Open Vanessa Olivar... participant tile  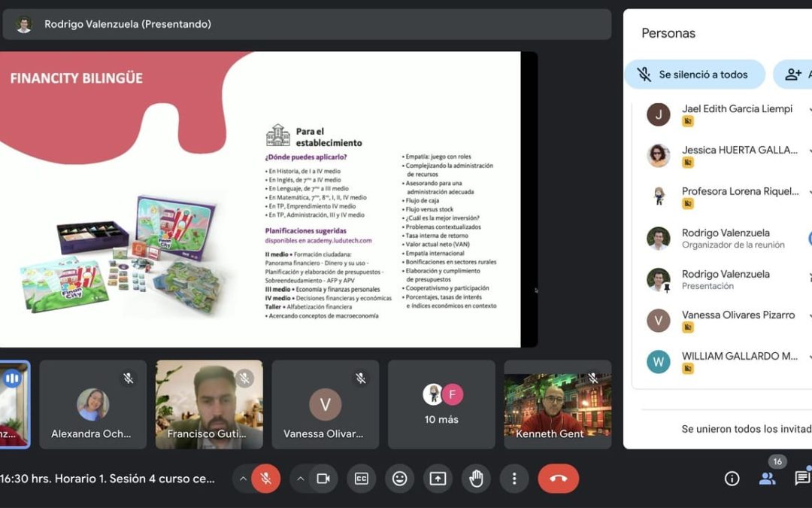click(x=326, y=404)
